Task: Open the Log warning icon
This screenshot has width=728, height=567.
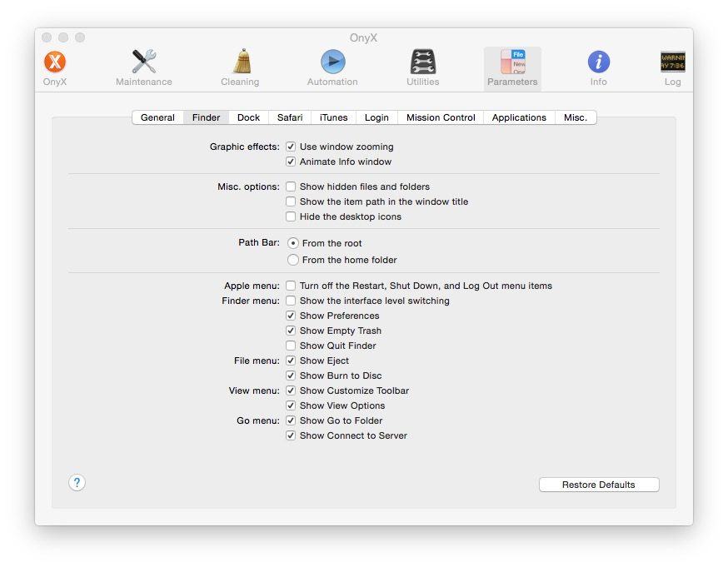Action: pyautogui.click(x=673, y=62)
